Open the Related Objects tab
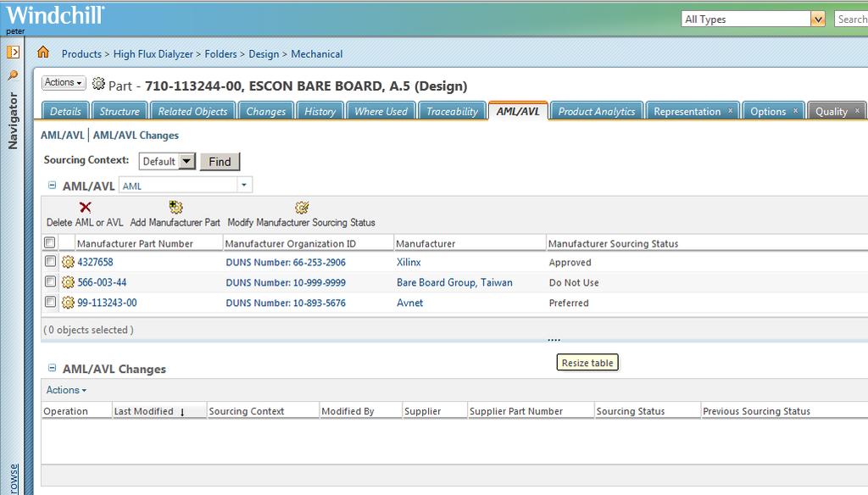Screen dimensions: 868x495 point(192,111)
